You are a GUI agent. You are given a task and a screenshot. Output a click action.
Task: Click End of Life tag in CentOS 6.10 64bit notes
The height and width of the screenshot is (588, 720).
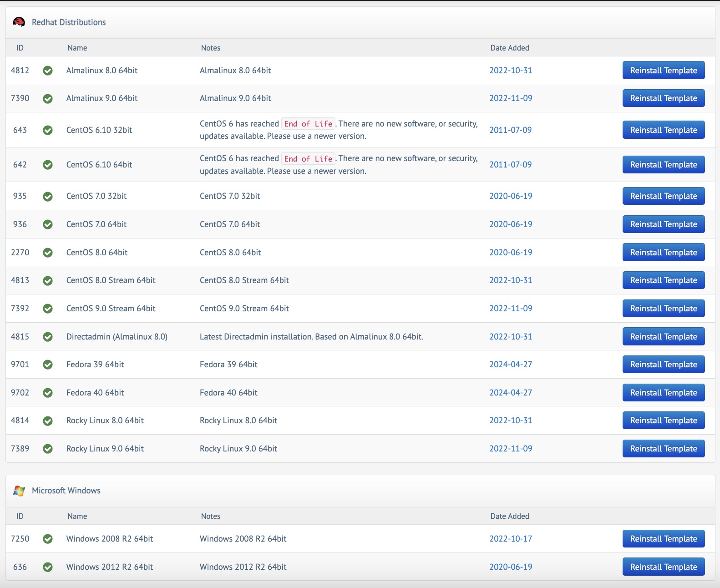(x=308, y=158)
